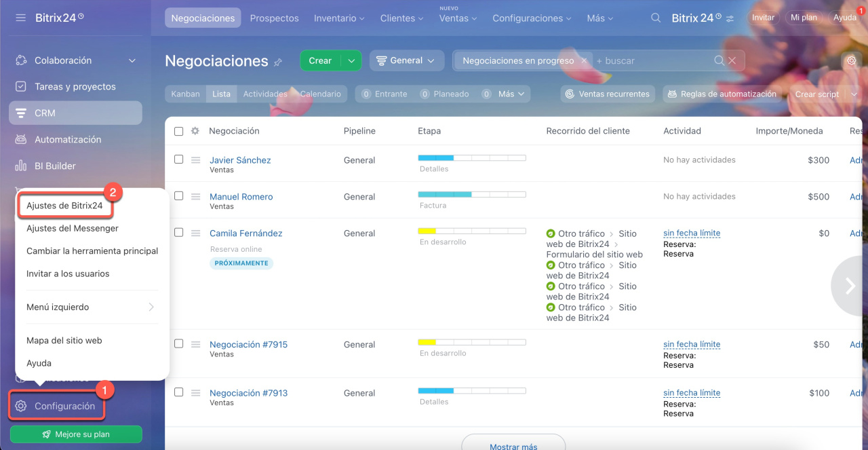Click the magnifier icon inside the filter field
The width and height of the screenshot is (868, 450).
[719, 60]
